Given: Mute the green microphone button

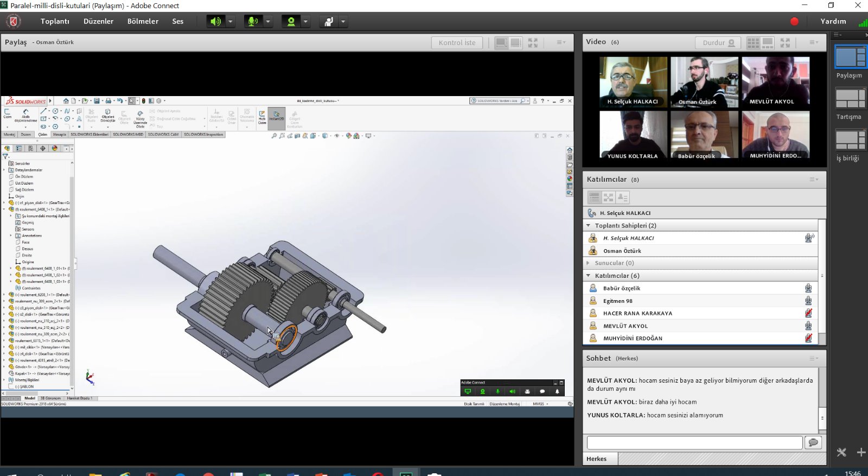Looking at the screenshot, I should [x=253, y=22].
